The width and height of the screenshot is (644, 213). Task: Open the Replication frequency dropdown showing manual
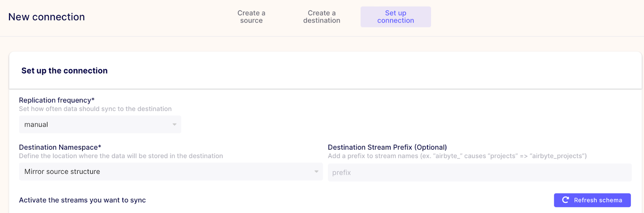tap(100, 125)
